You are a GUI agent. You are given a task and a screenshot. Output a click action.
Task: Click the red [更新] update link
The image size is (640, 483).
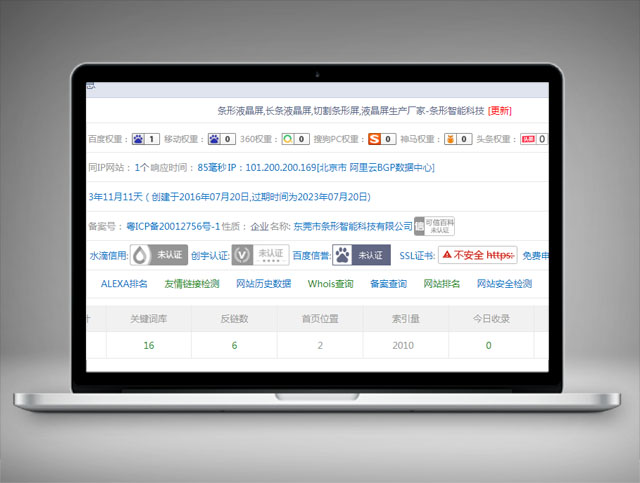point(500,111)
